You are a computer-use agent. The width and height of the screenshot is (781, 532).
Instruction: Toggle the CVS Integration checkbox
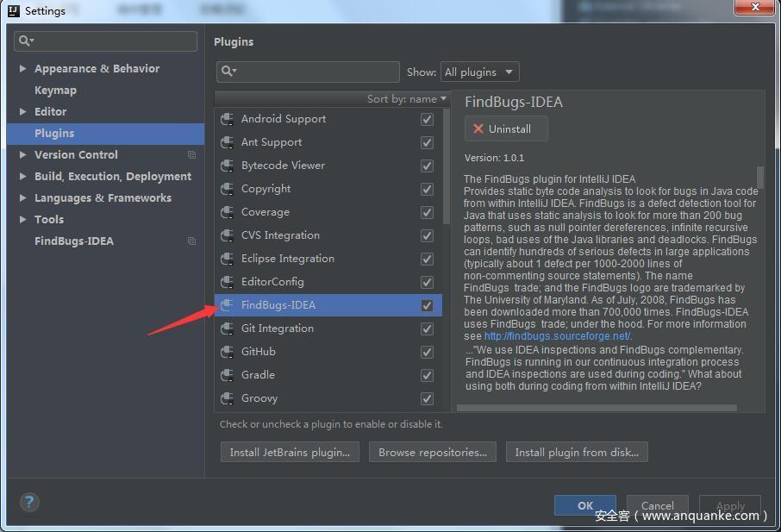(x=427, y=235)
